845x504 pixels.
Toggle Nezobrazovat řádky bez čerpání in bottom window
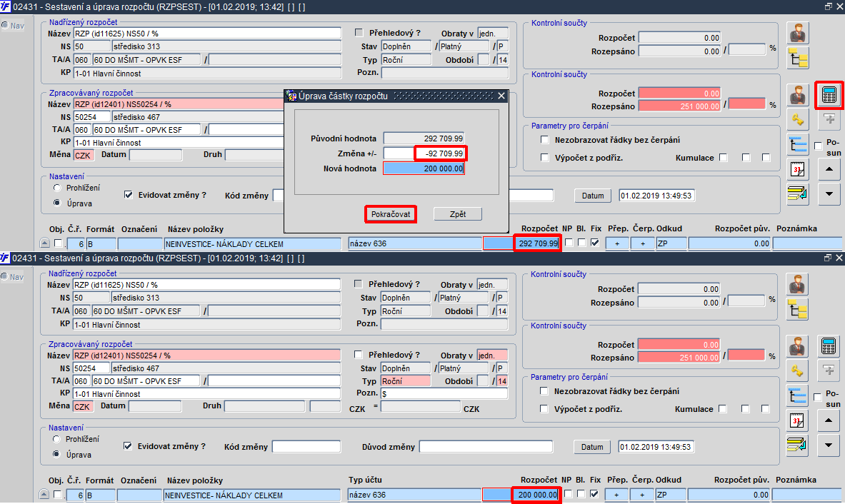coord(544,391)
